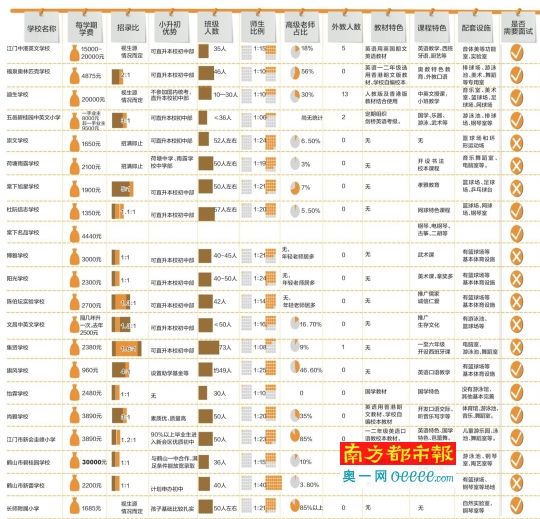Select the 是否需要面试 column header tag
The height and width of the screenshot is (519, 540).
[518, 28]
